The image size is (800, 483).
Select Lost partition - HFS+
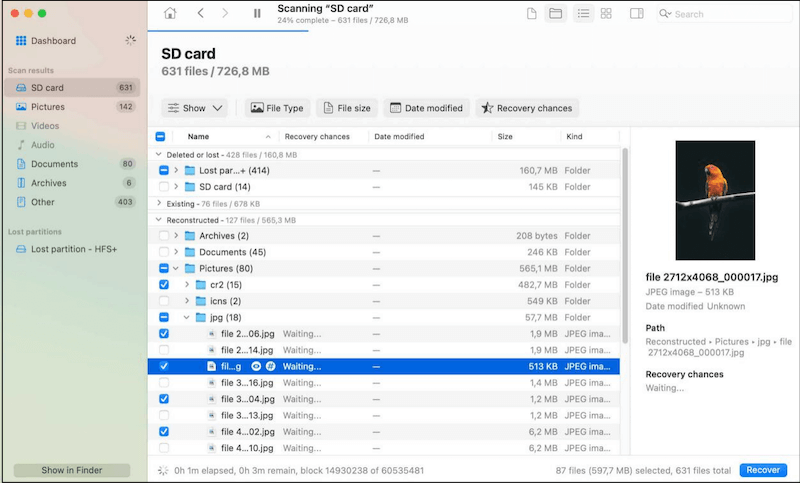pos(72,249)
